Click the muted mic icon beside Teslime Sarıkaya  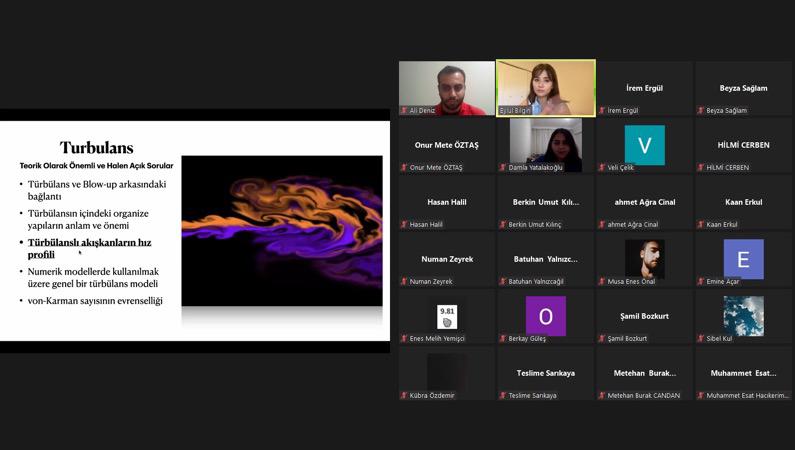[x=504, y=396]
